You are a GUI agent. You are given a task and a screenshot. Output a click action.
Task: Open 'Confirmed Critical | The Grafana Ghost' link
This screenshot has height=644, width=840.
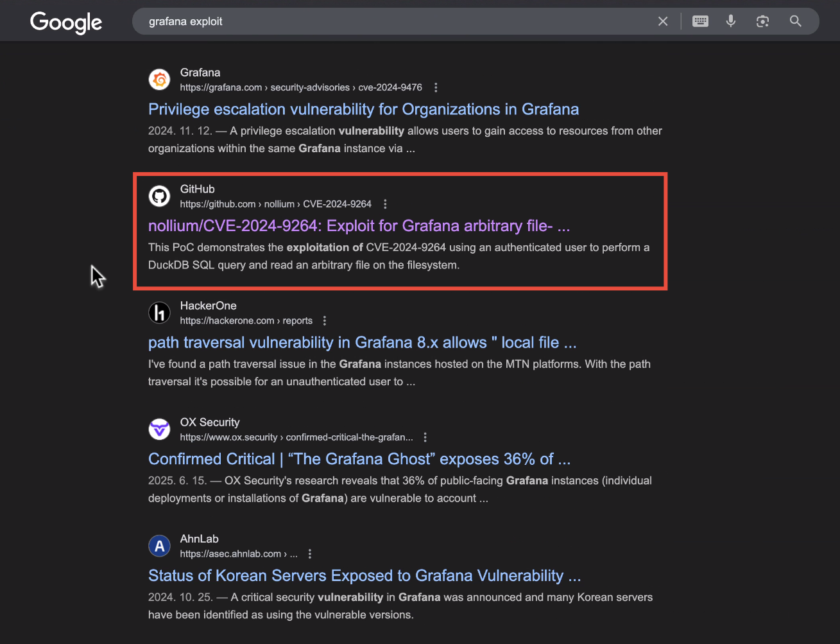click(359, 459)
